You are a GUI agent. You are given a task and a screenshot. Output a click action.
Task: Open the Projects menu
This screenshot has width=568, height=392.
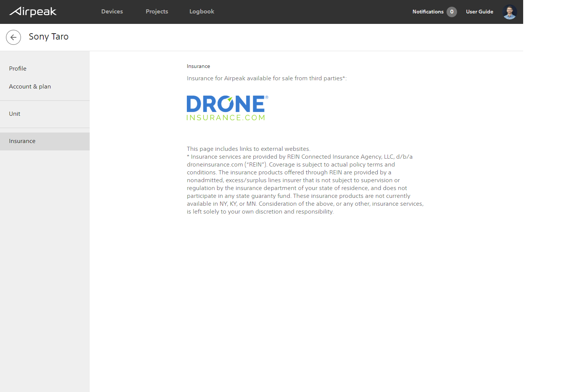[x=157, y=12]
